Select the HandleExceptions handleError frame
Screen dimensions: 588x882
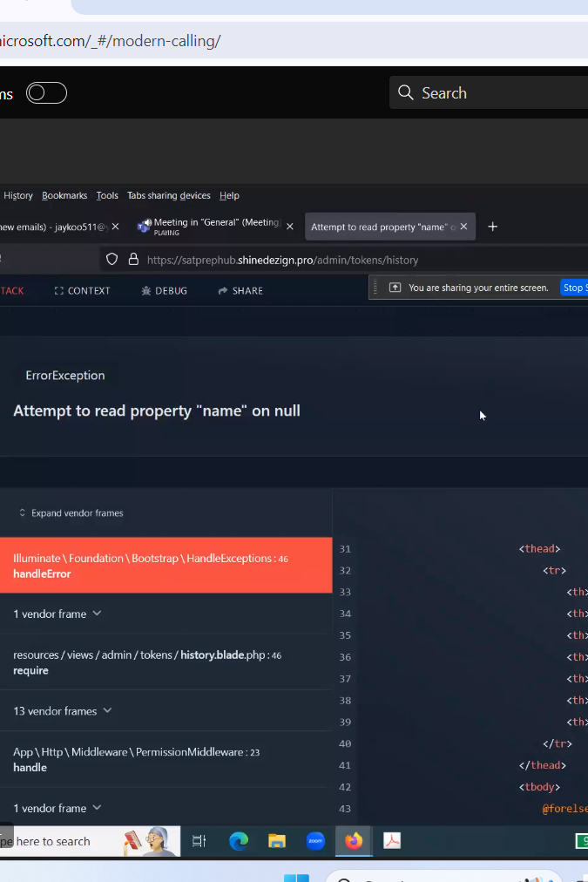(x=166, y=566)
